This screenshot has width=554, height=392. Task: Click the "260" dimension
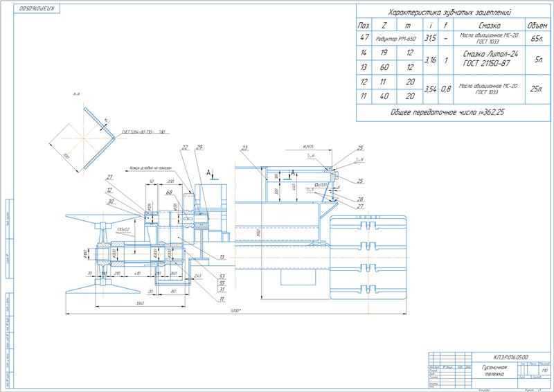click(173, 274)
